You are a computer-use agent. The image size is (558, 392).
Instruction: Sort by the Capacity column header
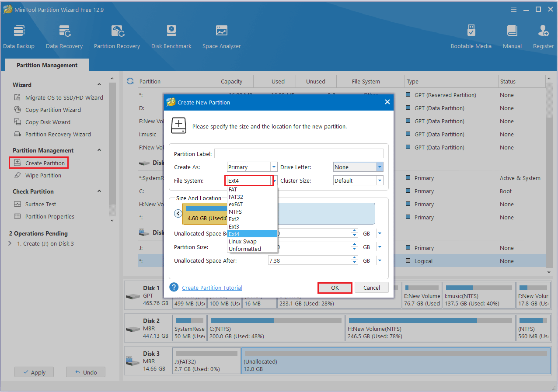click(232, 81)
